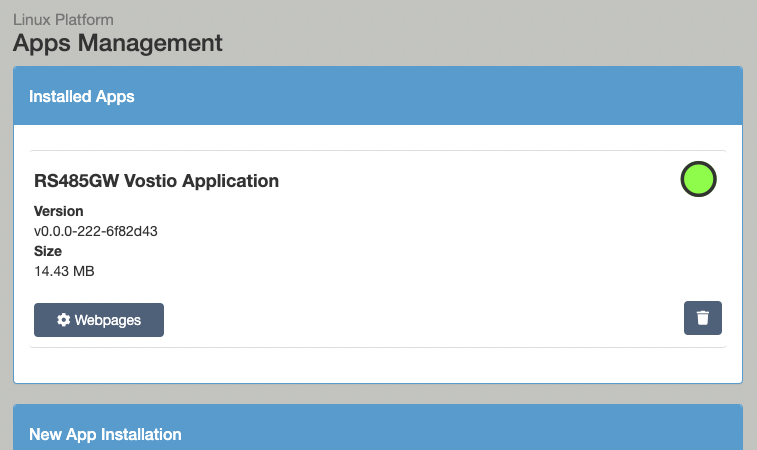Click the word Webpages on the button
The width and height of the screenshot is (757, 450).
108,320
